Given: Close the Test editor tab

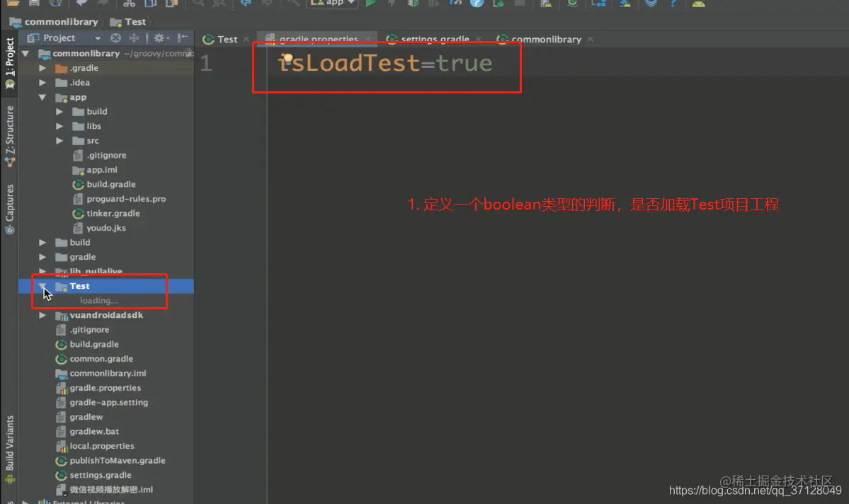Looking at the screenshot, I should (246, 39).
